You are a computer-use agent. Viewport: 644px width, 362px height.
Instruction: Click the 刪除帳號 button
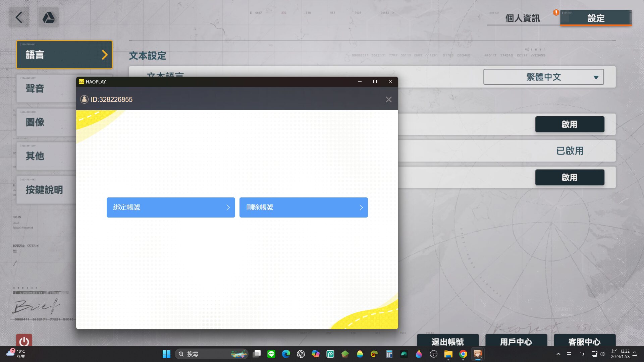pyautogui.click(x=304, y=207)
